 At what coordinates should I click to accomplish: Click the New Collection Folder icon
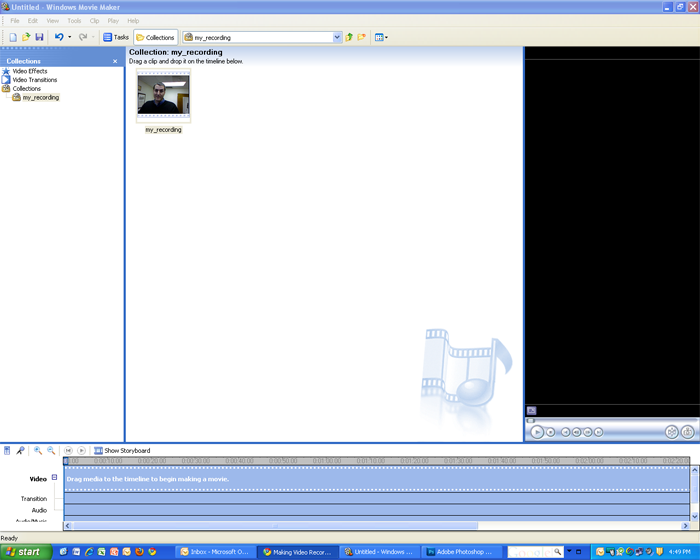point(362,37)
